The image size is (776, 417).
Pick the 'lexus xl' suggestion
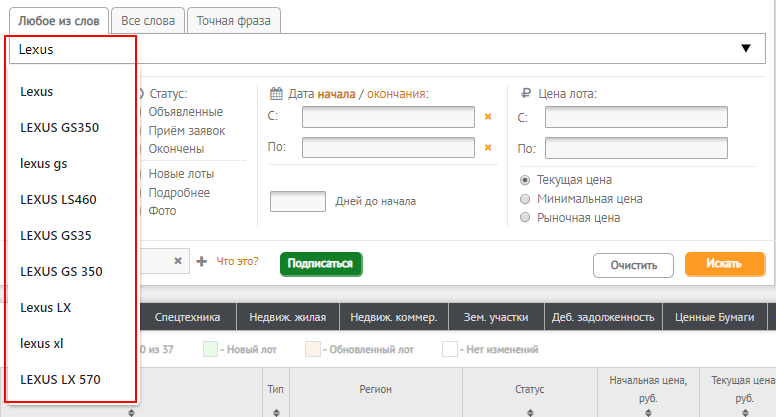42,343
